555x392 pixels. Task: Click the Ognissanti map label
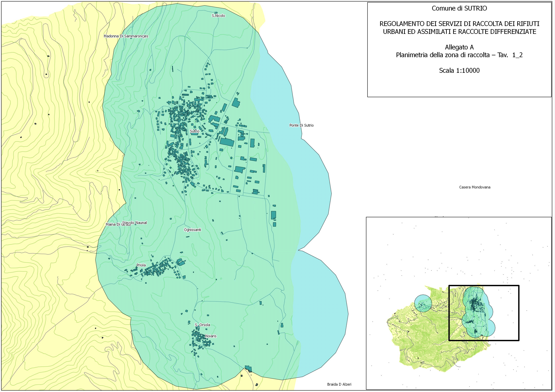192,230
